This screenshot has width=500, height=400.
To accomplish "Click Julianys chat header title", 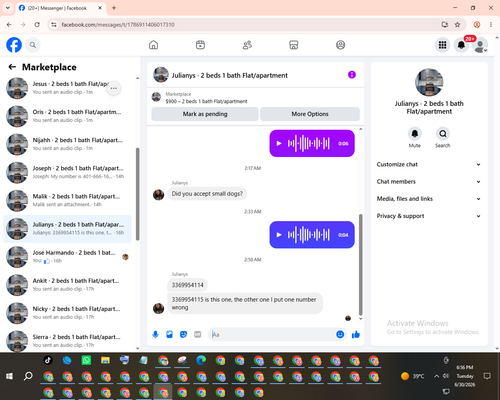I will pos(229,75).
